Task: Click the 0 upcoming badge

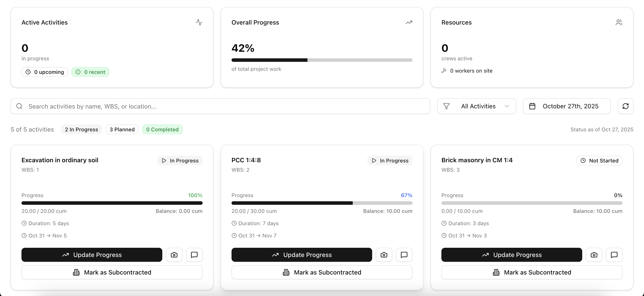Action: pyautogui.click(x=44, y=72)
